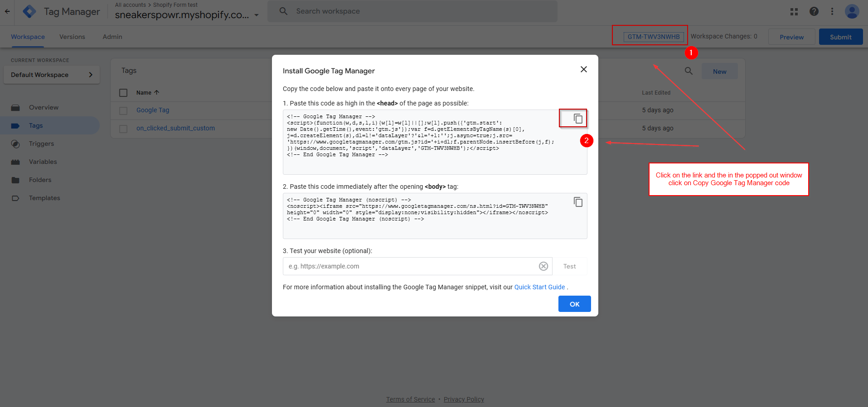Click the magnifier icon in the search bar
Screen dimensions: 868x407
click(x=283, y=11)
